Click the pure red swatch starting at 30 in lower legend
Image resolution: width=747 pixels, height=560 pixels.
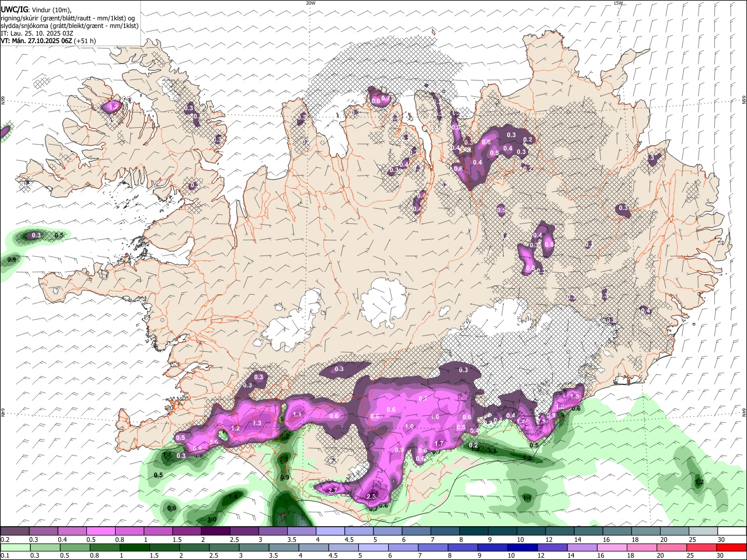(x=732, y=547)
